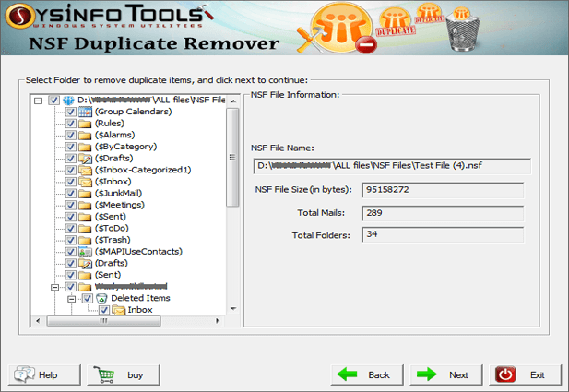Image resolution: width=569 pixels, height=392 pixels.
Task: Click the buy button
Action: 123,375
